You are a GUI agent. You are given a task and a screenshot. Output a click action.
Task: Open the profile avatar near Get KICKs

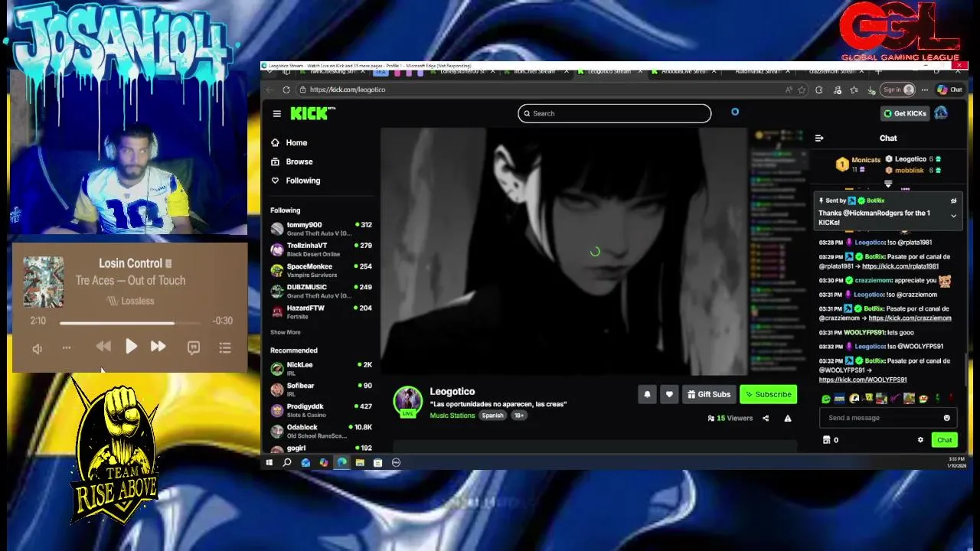point(941,113)
